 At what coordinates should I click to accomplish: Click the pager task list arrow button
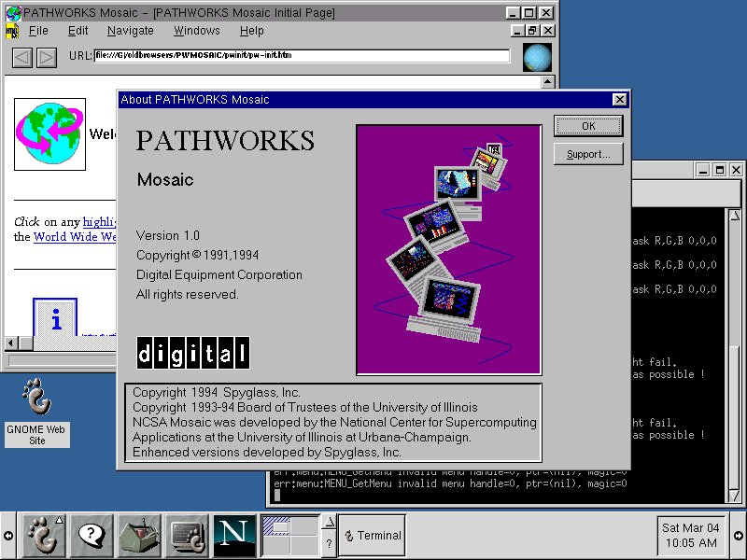(x=330, y=523)
